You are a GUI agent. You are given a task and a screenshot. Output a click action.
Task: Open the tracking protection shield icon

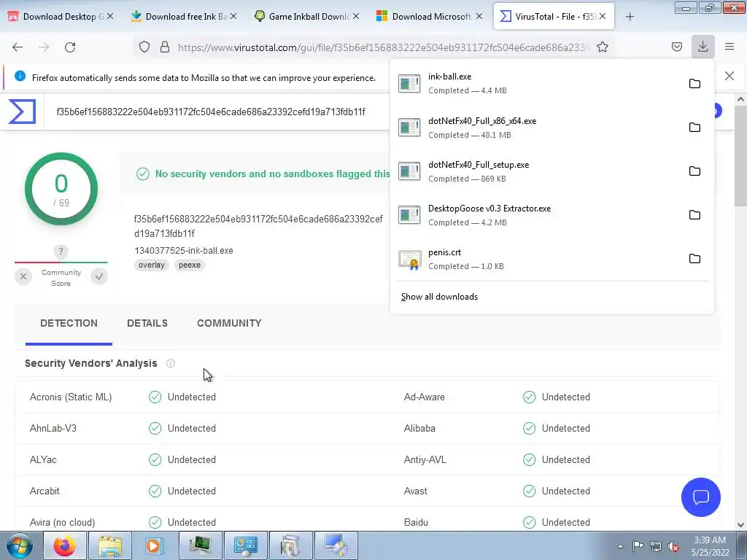tap(144, 47)
